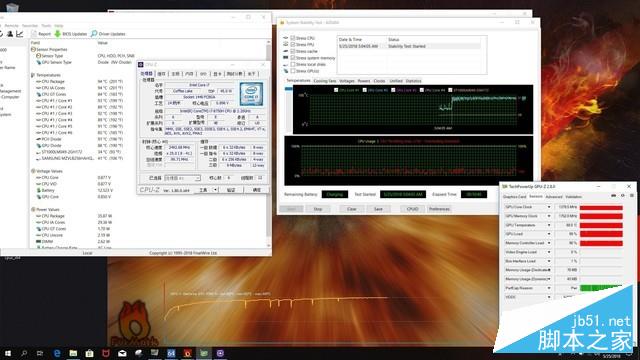Screen dimensions: 640x360
Task: Toggle Stress CPU checkbox
Action: point(293,38)
